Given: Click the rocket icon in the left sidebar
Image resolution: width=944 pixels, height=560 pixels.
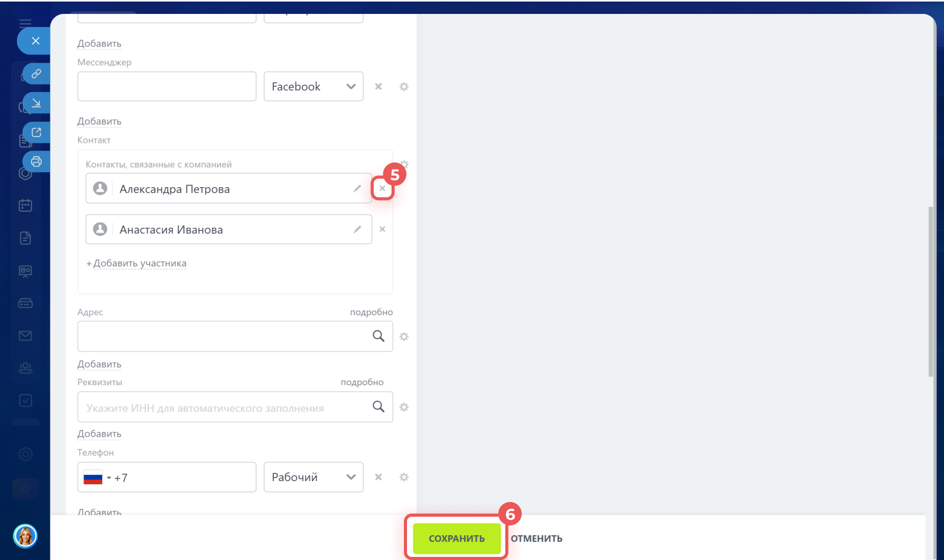Looking at the screenshot, I should (x=25, y=488).
